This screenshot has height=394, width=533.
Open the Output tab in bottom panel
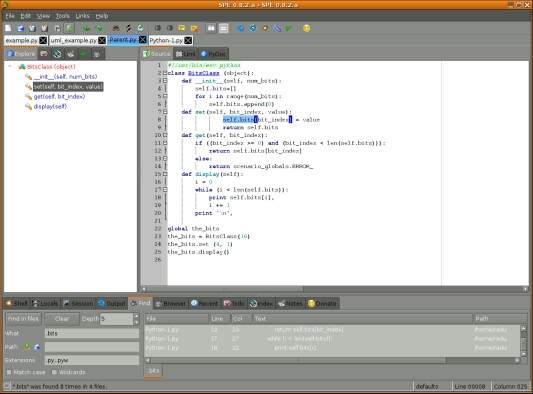[112, 303]
